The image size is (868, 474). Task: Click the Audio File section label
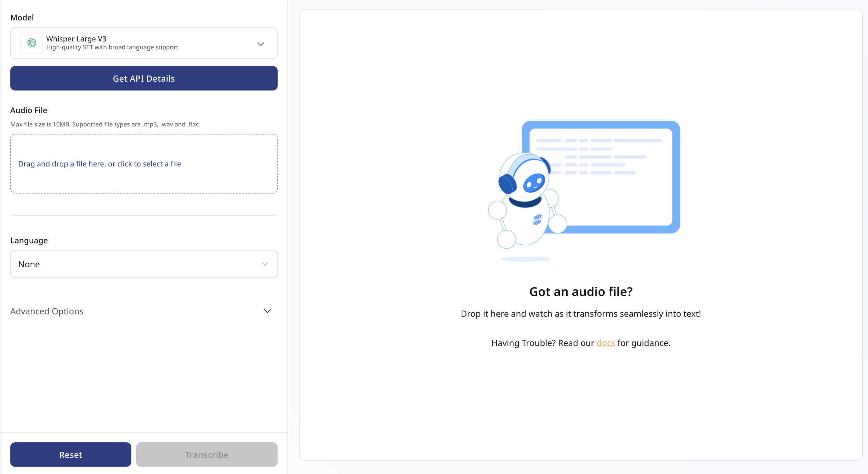29,110
